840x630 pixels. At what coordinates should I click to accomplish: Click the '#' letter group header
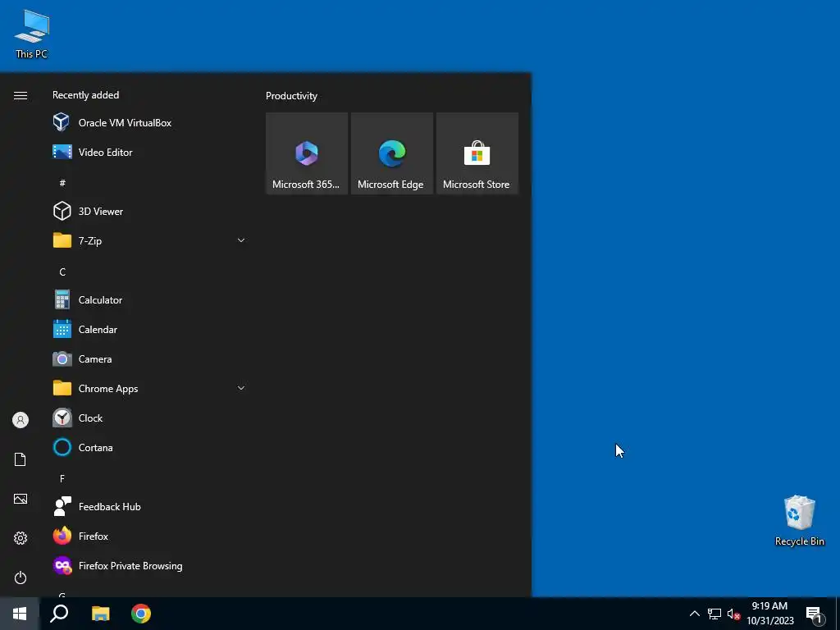point(62,183)
